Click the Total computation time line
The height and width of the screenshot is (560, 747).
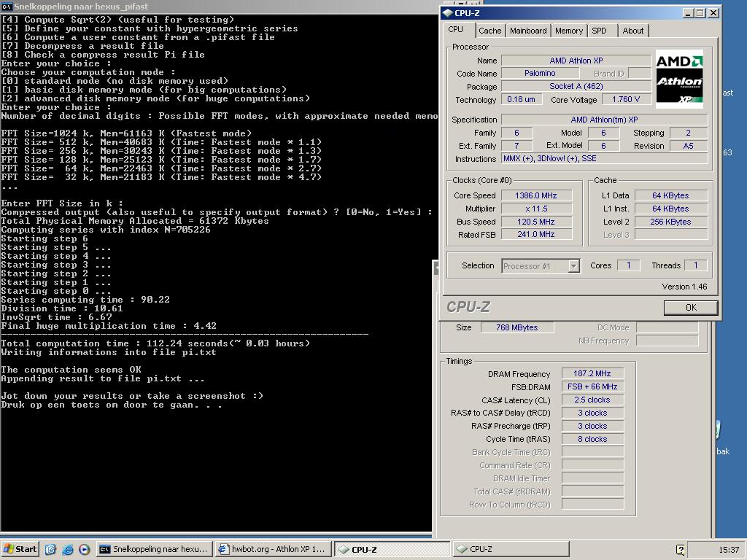[x=155, y=343]
